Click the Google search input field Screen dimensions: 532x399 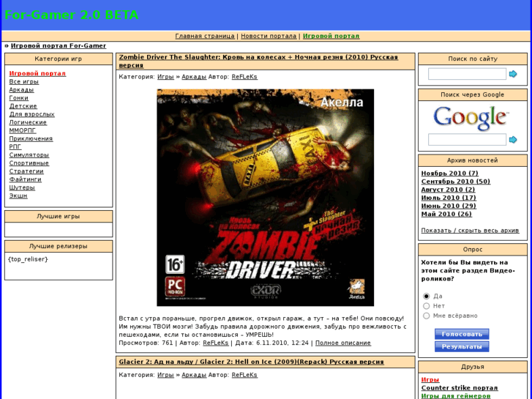[x=467, y=140]
